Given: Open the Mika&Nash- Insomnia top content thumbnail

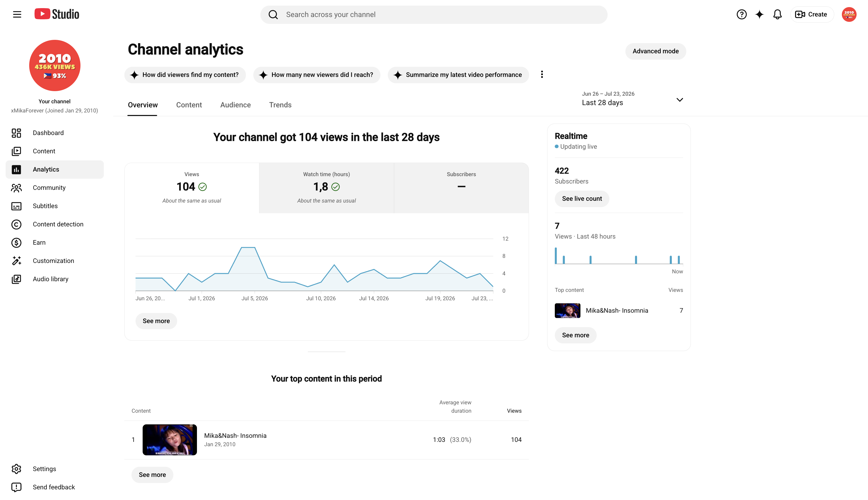Looking at the screenshot, I should [x=170, y=440].
